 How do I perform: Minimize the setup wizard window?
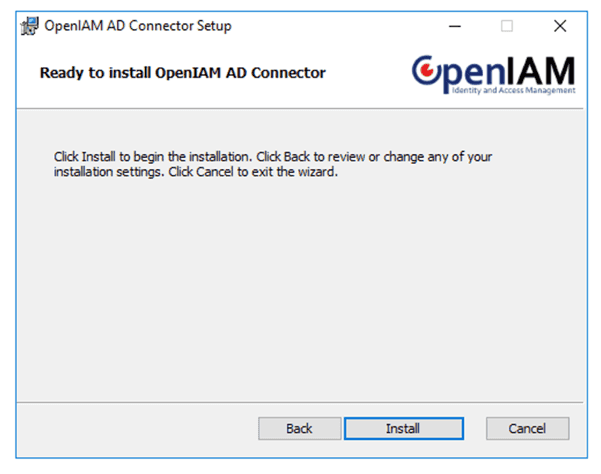click(455, 26)
